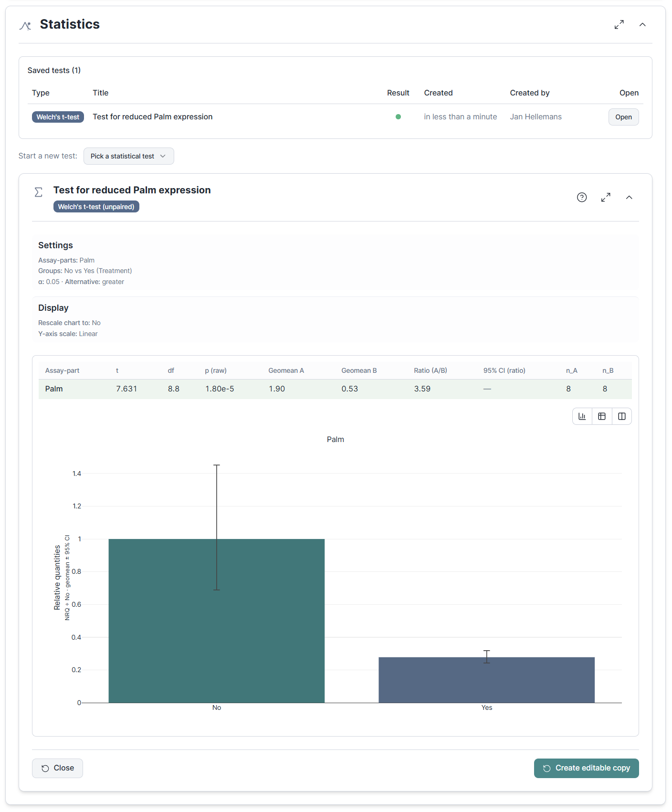This screenshot has width=672, height=812.
Task: Click the Welch's t-test type badge
Action: pyautogui.click(x=58, y=117)
